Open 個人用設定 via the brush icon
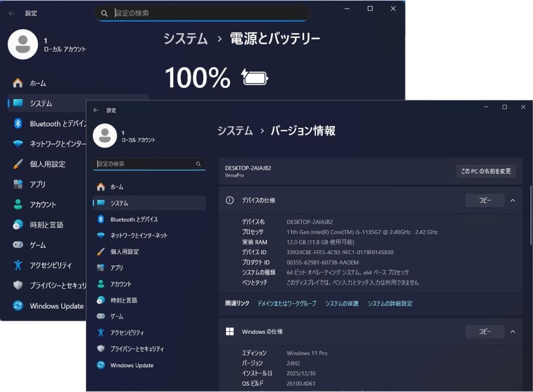Viewport: 533px width, 392px height. coord(101,251)
